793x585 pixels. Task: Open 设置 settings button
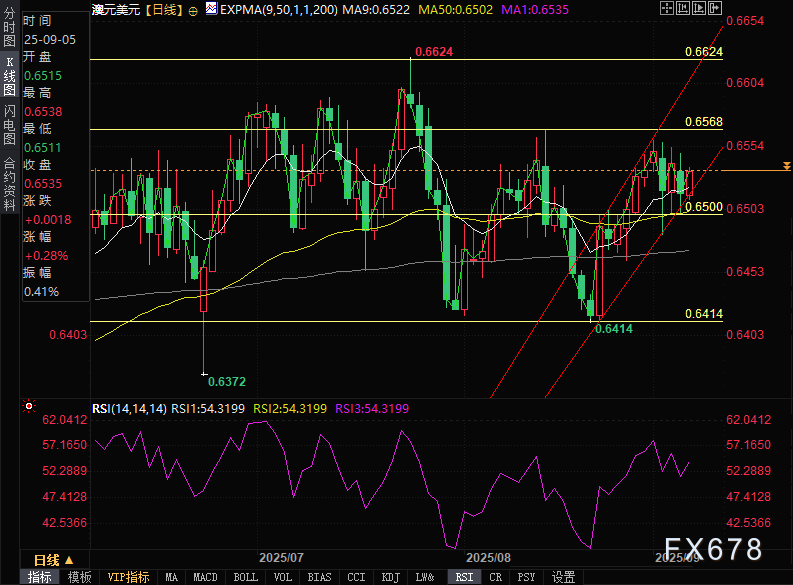[563, 577]
